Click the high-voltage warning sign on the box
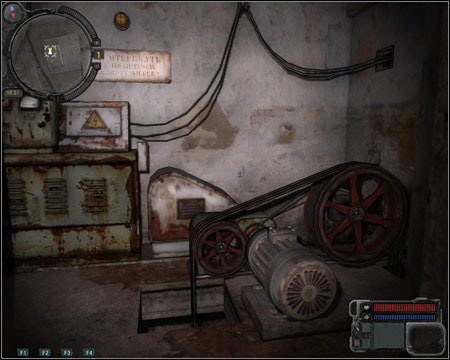The image size is (450, 360). [95, 121]
